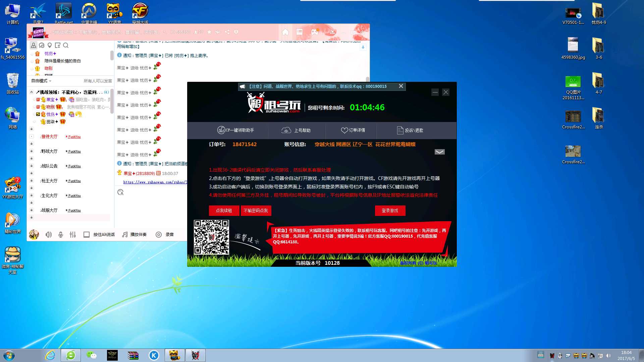Click 播放伴奏 in the YY bottom bar
644x362 pixels.
(x=134, y=235)
